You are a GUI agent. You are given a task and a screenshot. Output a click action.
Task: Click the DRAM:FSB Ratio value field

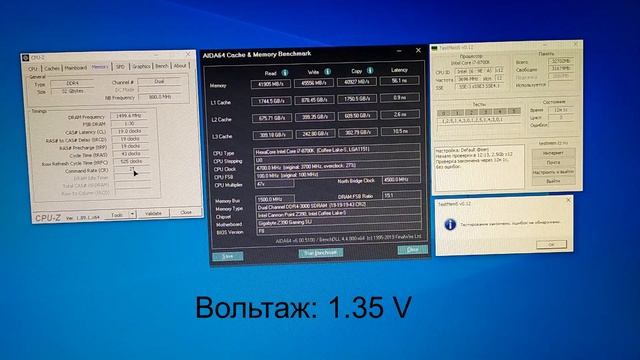tap(401, 195)
